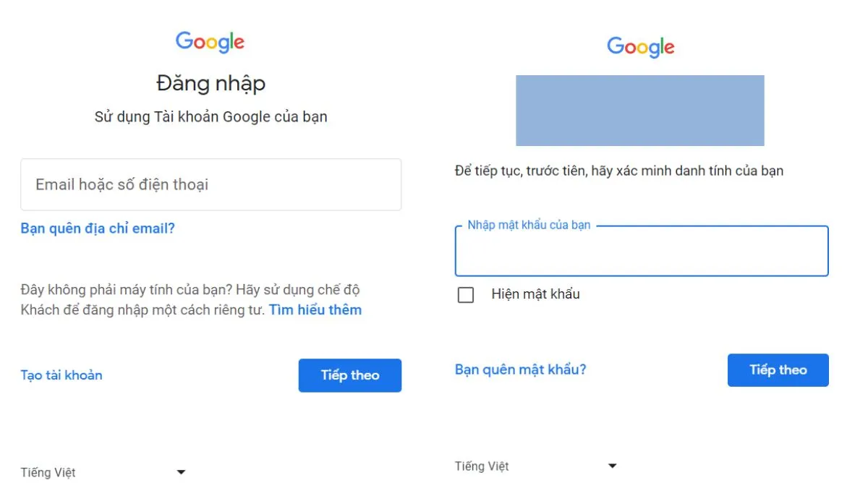Click the Google logo on the sign-in panel

click(210, 41)
